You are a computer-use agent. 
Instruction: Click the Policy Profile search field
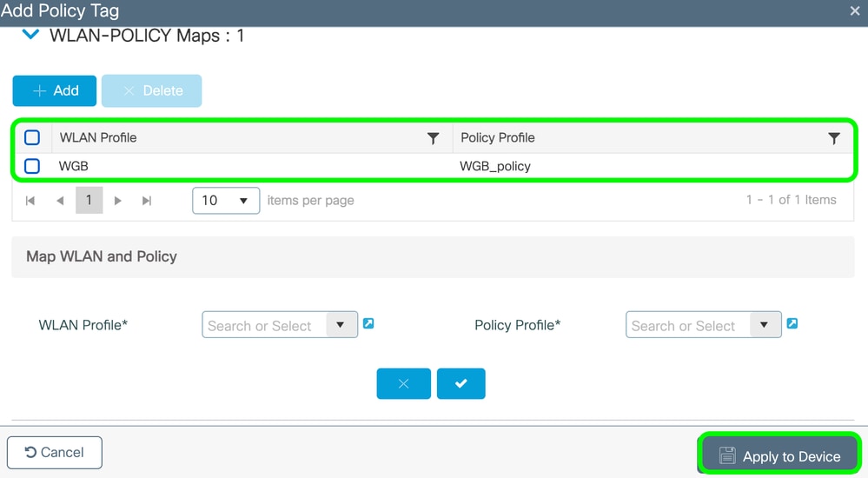688,325
